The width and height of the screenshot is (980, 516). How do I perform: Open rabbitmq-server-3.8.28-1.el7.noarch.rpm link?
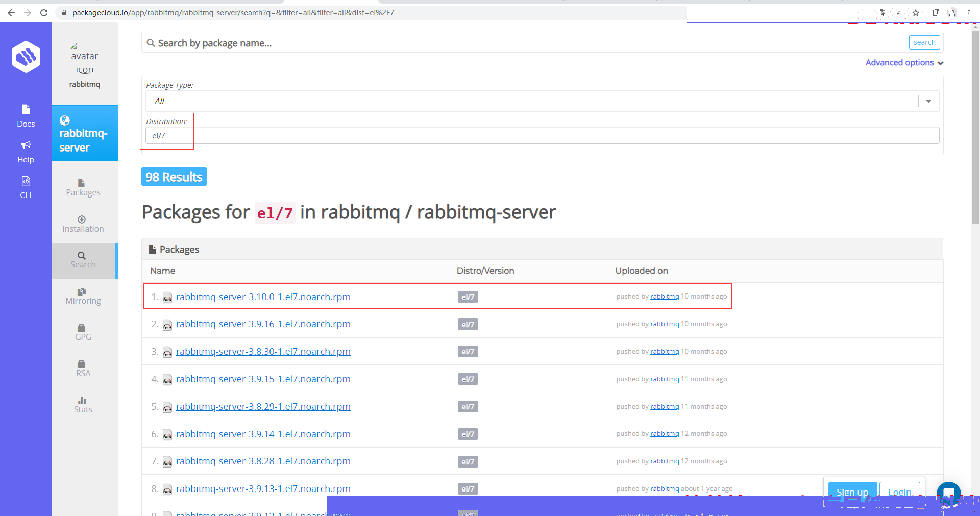coord(263,461)
